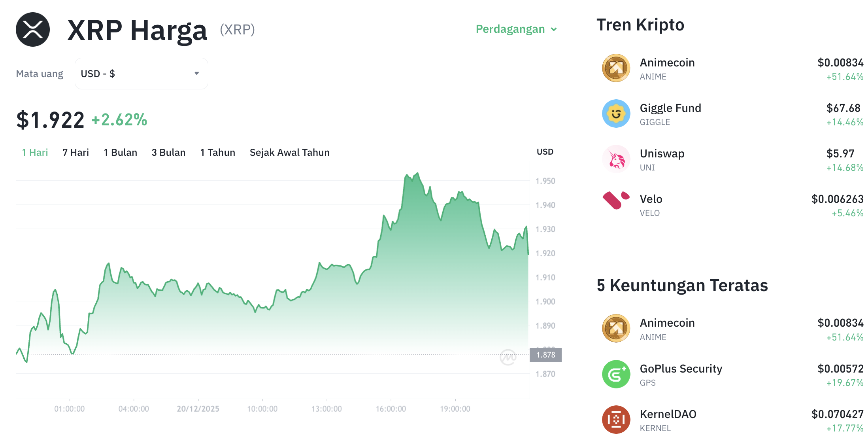Select the GoPlus Security icon
The width and height of the screenshot is (868, 439).
[x=615, y=374]
